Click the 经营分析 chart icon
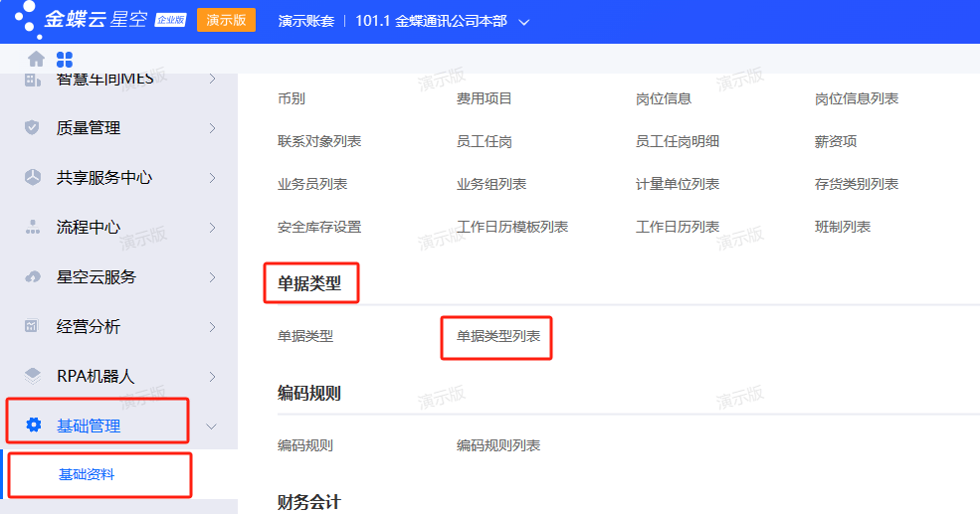Image resolution: width=980 pixels, height=514 pixels. pyautogui.click(x=31, y=326)
